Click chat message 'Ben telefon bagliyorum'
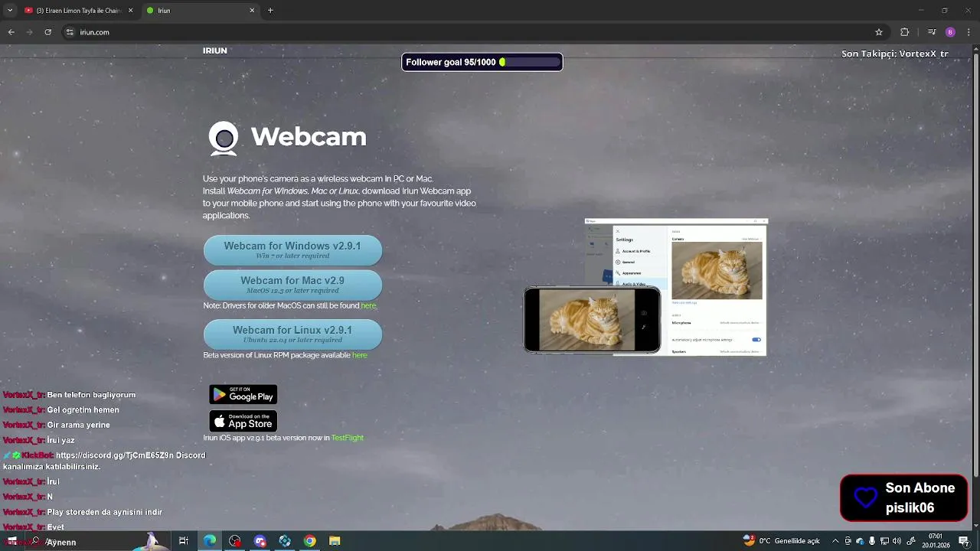The width and height of the screenshot is (980, 551). coord(91,395)
